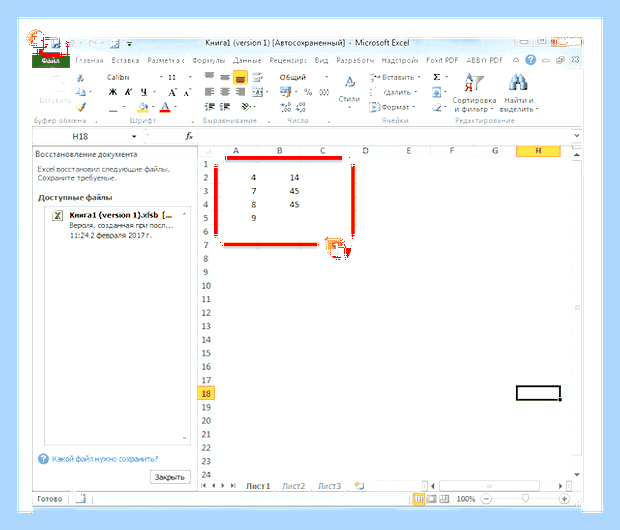
Task: Click merge and center icon
Action: tap(257, 92)
